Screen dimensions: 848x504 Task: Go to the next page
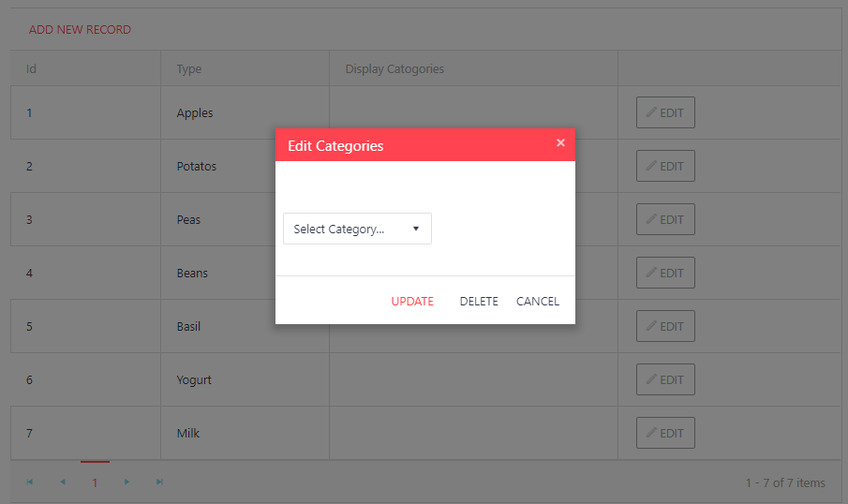click(x=127, y=482)
